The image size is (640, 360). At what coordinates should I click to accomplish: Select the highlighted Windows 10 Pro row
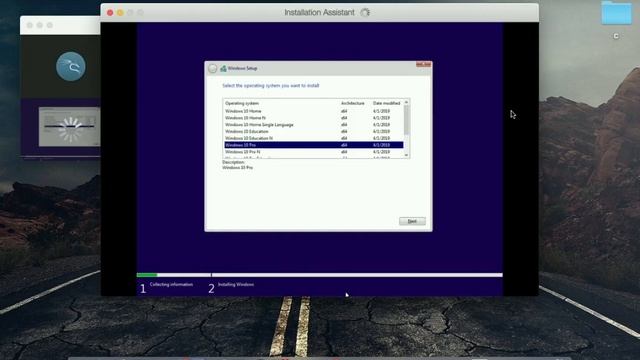point(313,145)
